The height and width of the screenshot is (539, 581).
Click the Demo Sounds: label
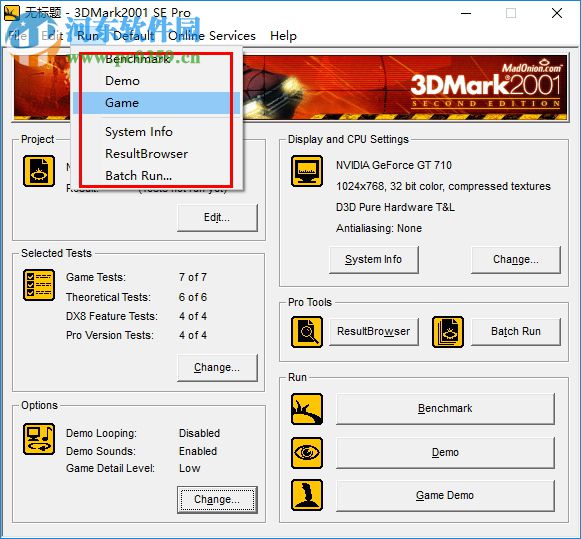click(101, 451)
